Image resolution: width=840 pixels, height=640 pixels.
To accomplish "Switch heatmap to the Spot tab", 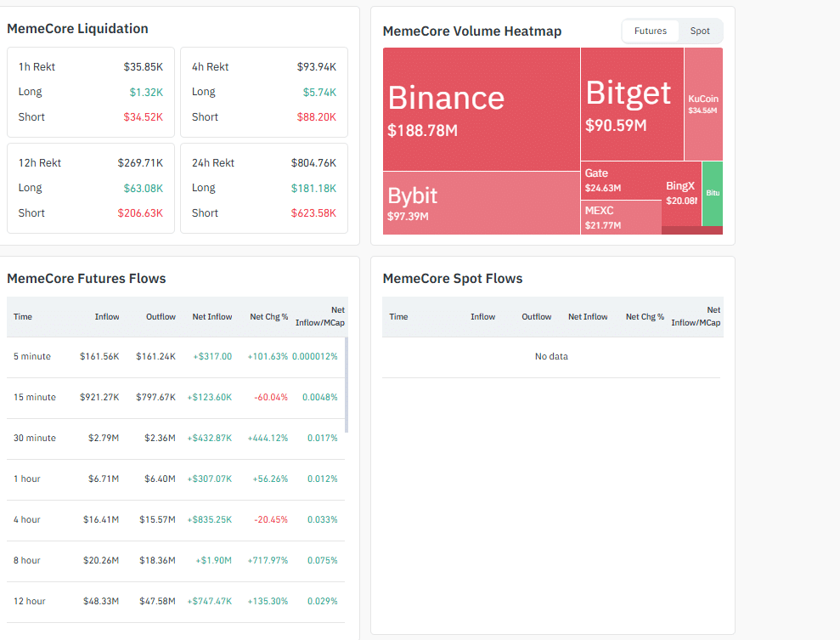I will (700, 31).
